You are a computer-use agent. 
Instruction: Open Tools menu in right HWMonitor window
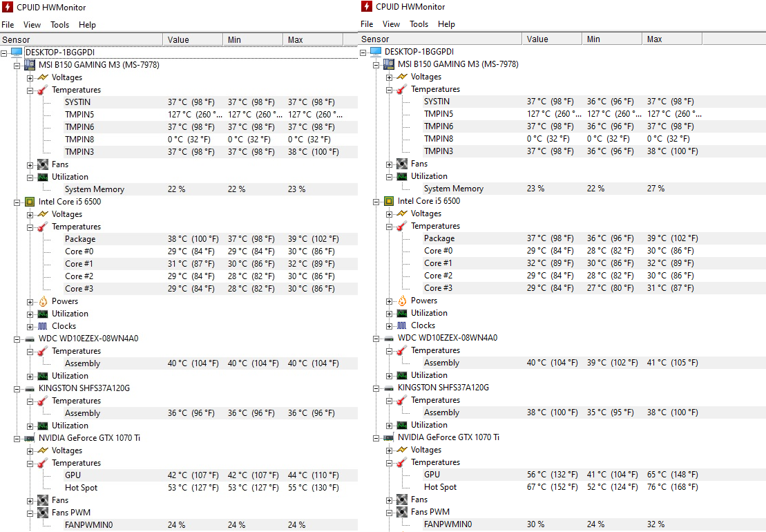(419, 24)
